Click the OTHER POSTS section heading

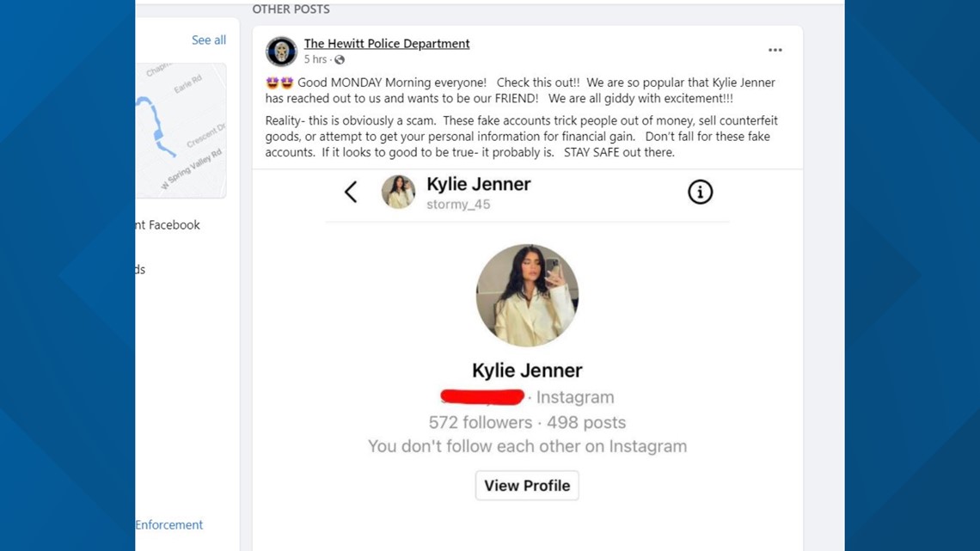(291, 9)
